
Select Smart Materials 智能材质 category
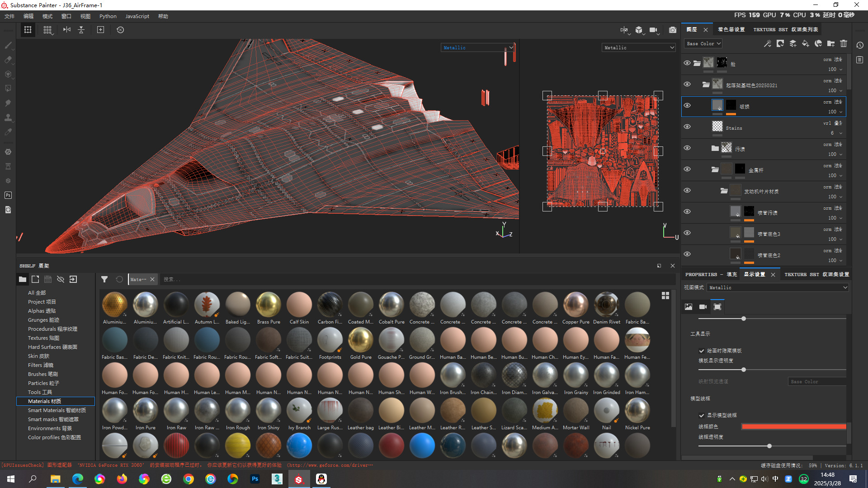coord(57,410)
